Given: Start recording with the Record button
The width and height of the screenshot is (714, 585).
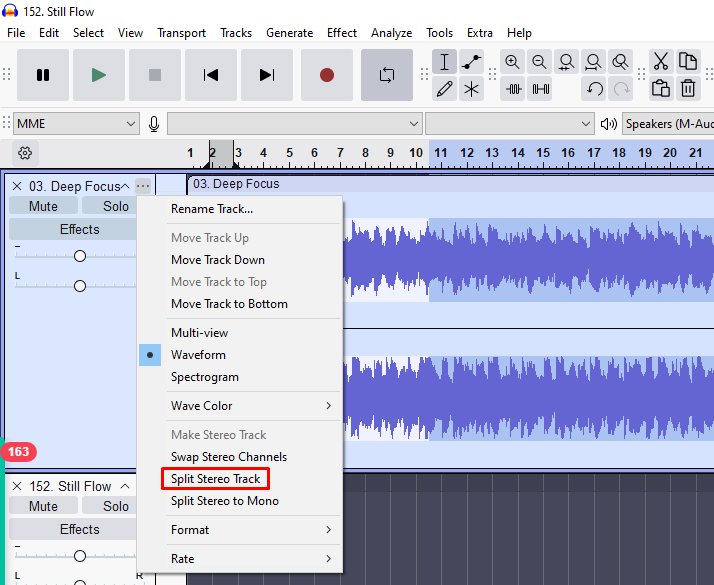Looking at the screenshot, I should tap(327, 75).
